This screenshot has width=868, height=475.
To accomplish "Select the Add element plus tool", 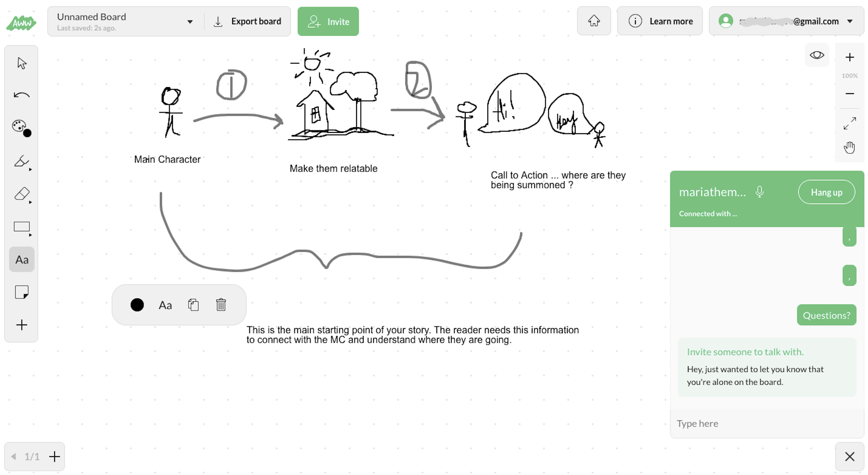I will (x=22, y=325).
